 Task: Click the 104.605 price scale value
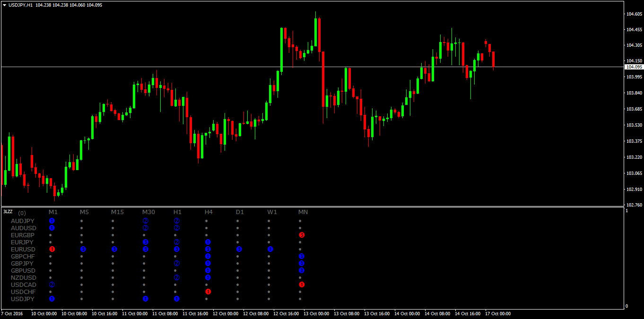coord(634,14)
